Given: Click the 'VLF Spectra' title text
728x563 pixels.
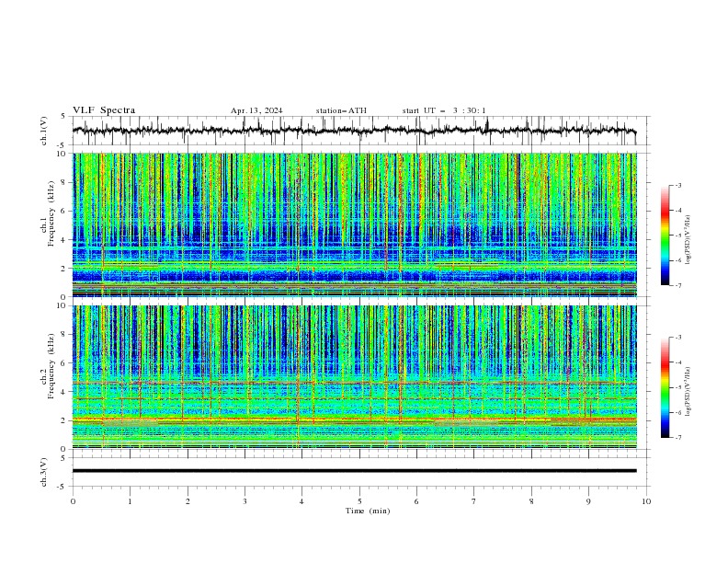Looking at the screenshot, I should click(x=104, y=110).
